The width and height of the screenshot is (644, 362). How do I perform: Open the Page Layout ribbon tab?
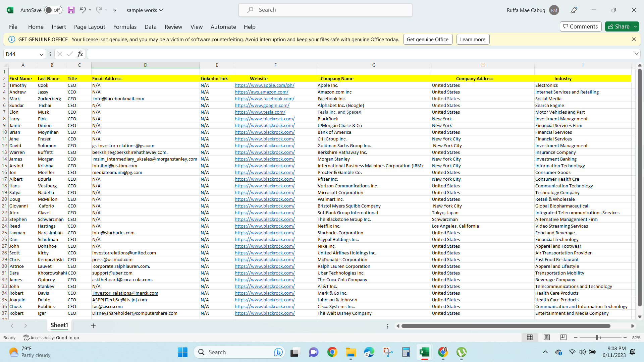(x=90, y=27)
